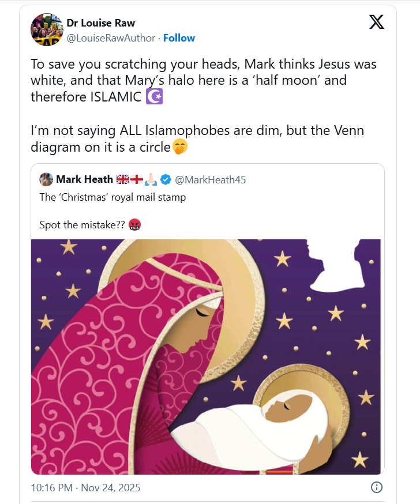The width and height of the screenshot is (420, 504).
Task: Open the 10:16 PM timestamp link
Action: (x=85, y=488)
